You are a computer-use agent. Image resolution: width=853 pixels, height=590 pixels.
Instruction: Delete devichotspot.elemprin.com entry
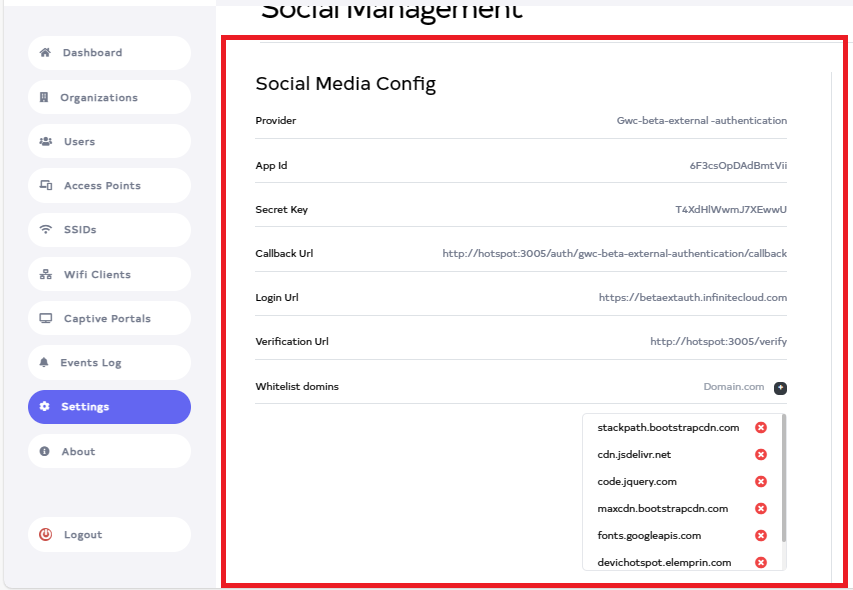point(760,563)
